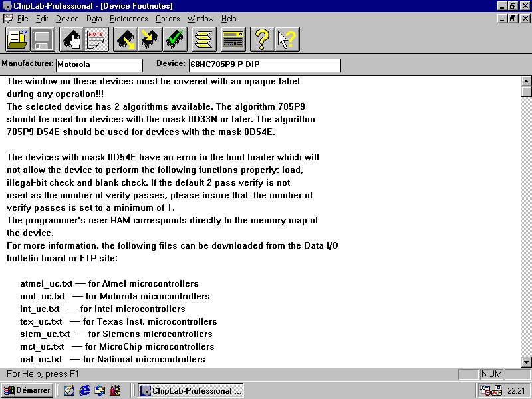
Task: Click the atmel_uc.txt line
Action: point(109,284)
